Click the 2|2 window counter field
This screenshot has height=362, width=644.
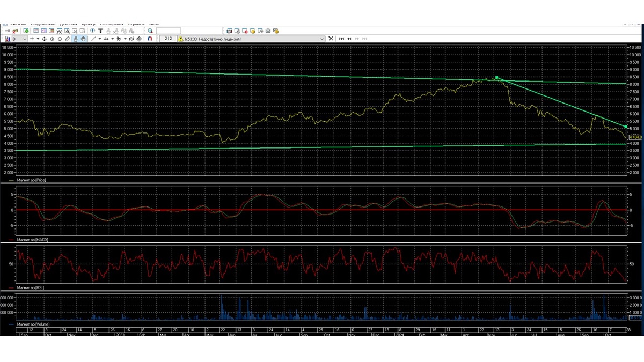point(169,39)
